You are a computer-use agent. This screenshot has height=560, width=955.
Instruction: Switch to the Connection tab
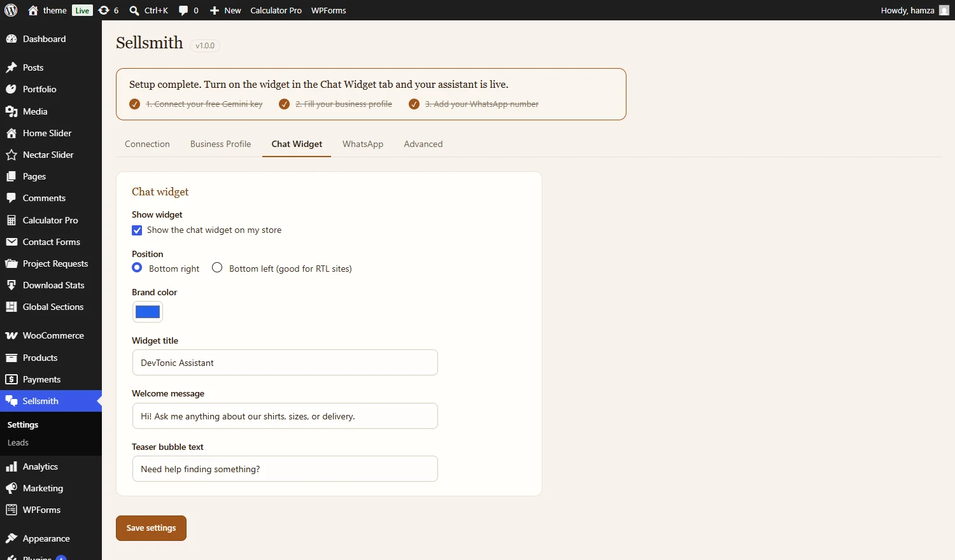pos(147,144)
